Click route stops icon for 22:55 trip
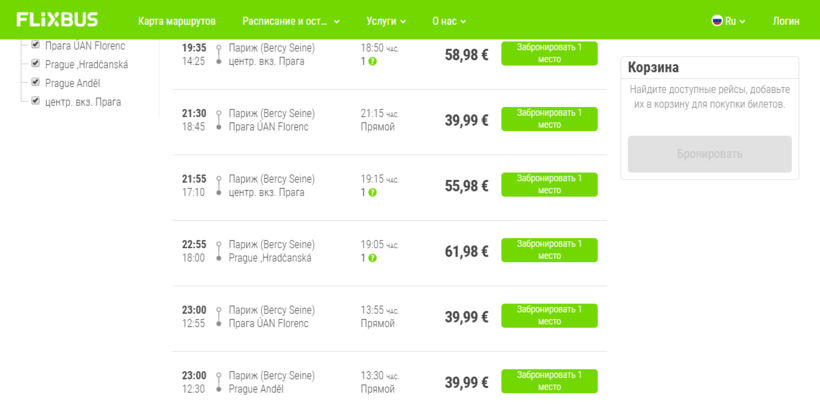The image size is (820, 406). click(219, 251)
